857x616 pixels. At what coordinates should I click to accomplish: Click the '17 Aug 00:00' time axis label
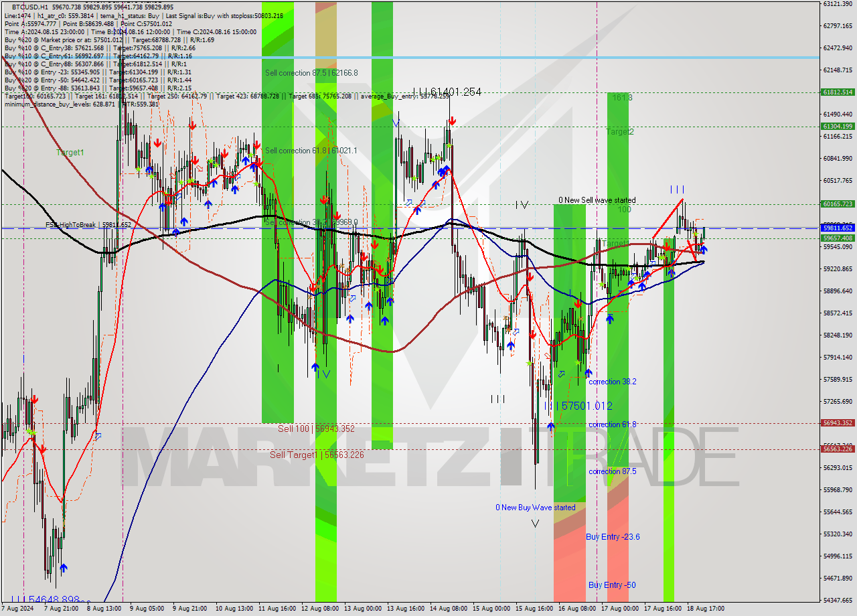coord(619,609)
